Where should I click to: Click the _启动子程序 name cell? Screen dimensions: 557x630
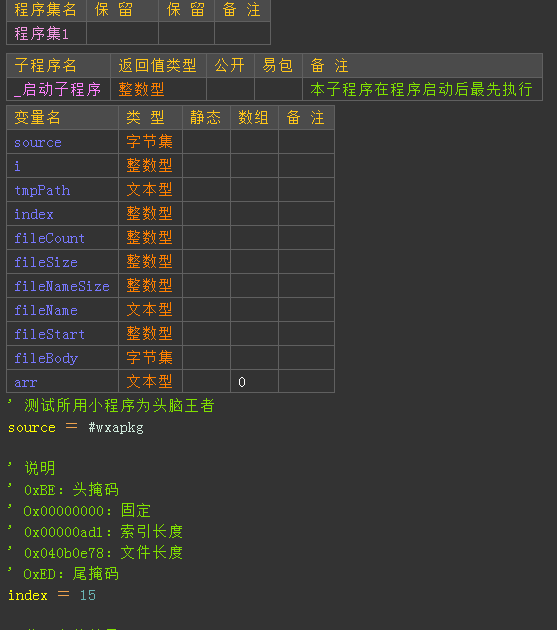[59, 89]
